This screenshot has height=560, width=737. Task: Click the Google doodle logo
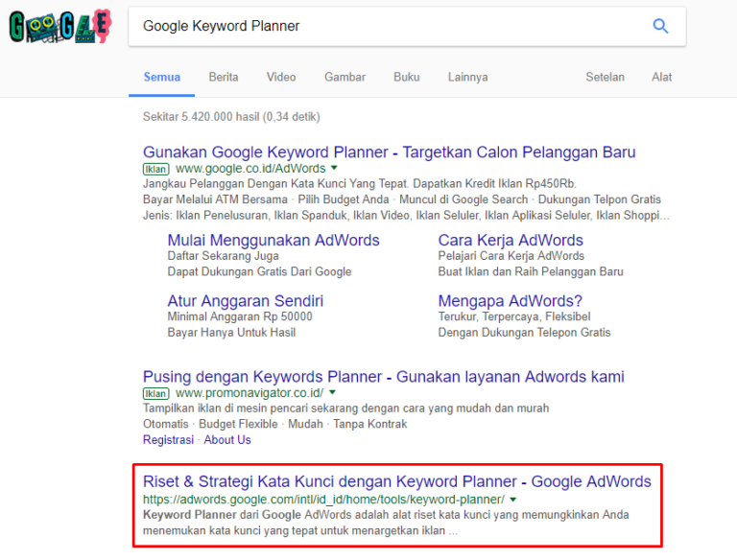[x=60, y=26]
